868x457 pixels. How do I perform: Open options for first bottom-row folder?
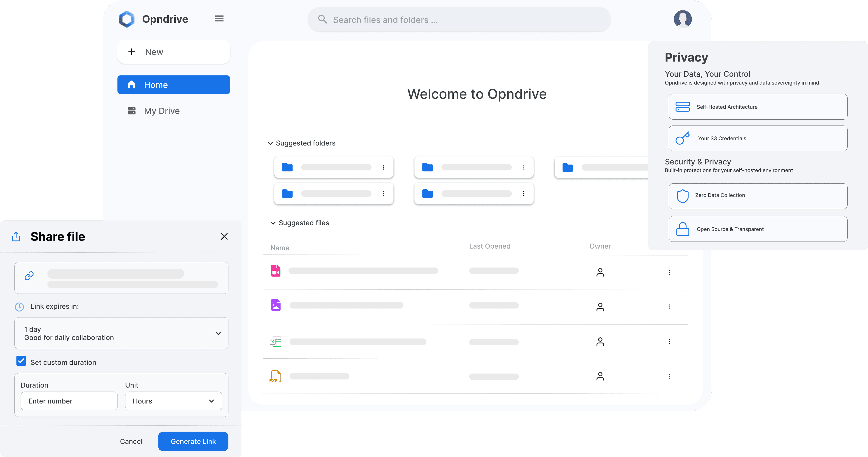pyautogui.click(x=383, y=193)
